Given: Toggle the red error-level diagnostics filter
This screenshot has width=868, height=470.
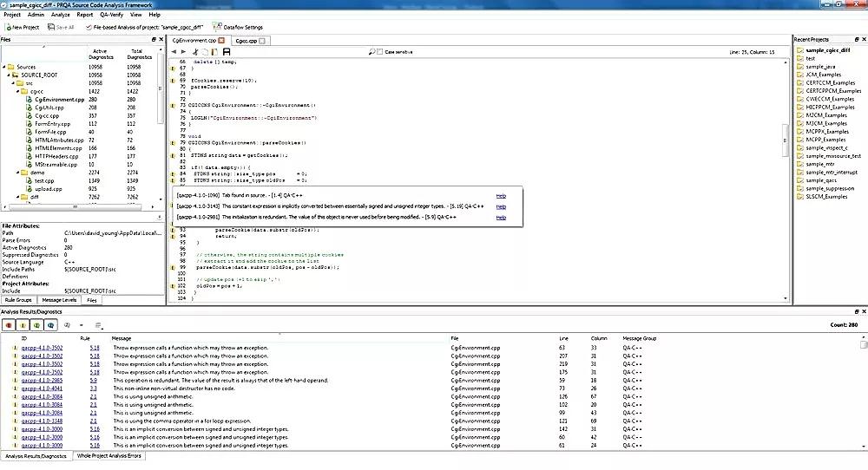Looking at the screenshot, I should tap(9, 325).
